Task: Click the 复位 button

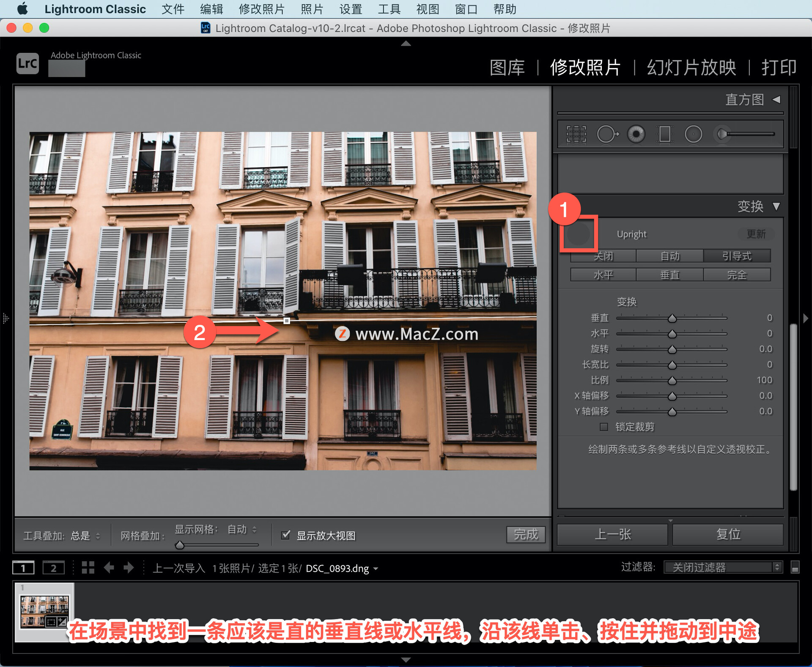Action: (728, 534)
